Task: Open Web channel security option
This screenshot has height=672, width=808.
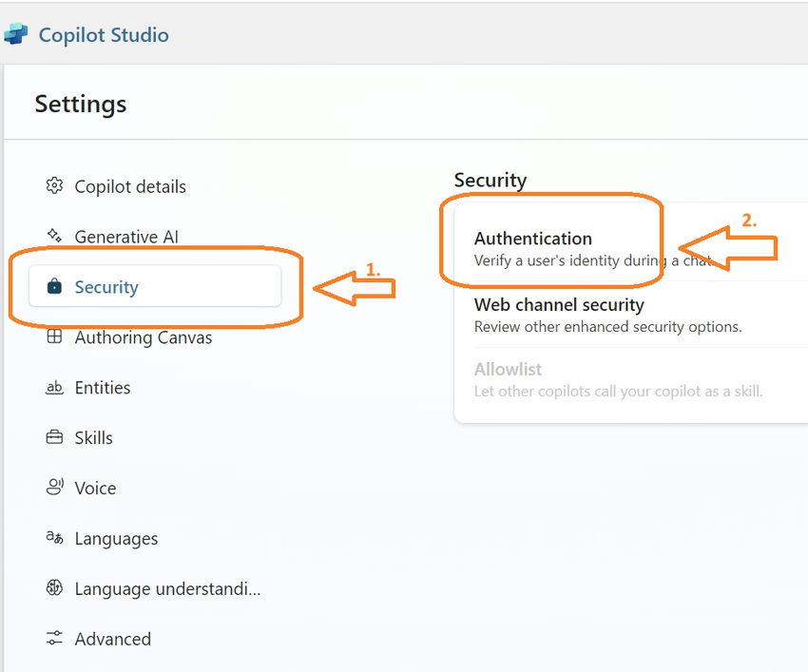Action: [559, 305]
